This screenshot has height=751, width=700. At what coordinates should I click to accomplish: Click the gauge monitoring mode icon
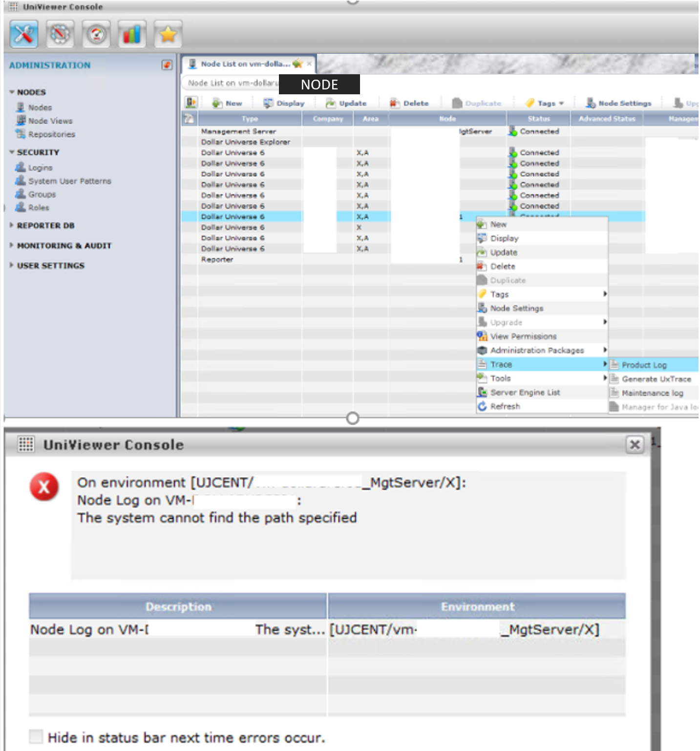(96, 35)
